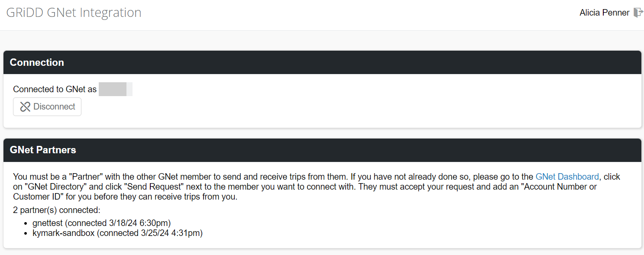Click the broken-link icon on the Disconnect button

click(x=25, y=107)
